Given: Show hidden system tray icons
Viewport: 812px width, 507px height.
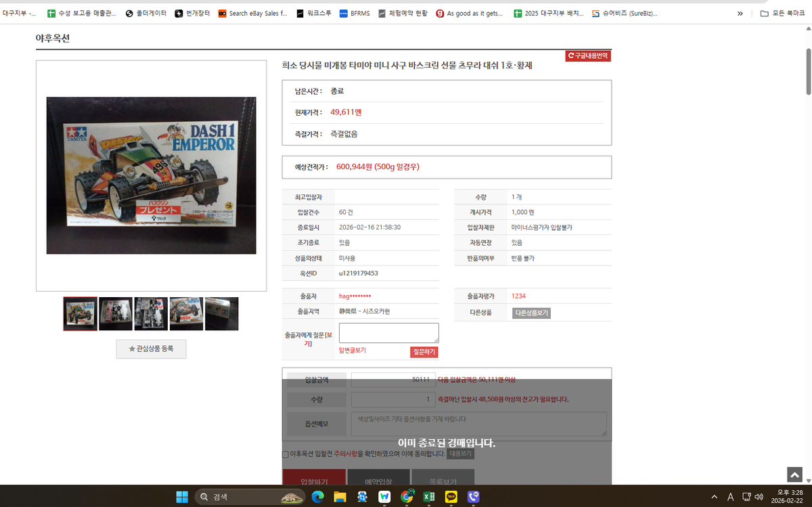Looking at the screenshot, I should coord(715,497).
